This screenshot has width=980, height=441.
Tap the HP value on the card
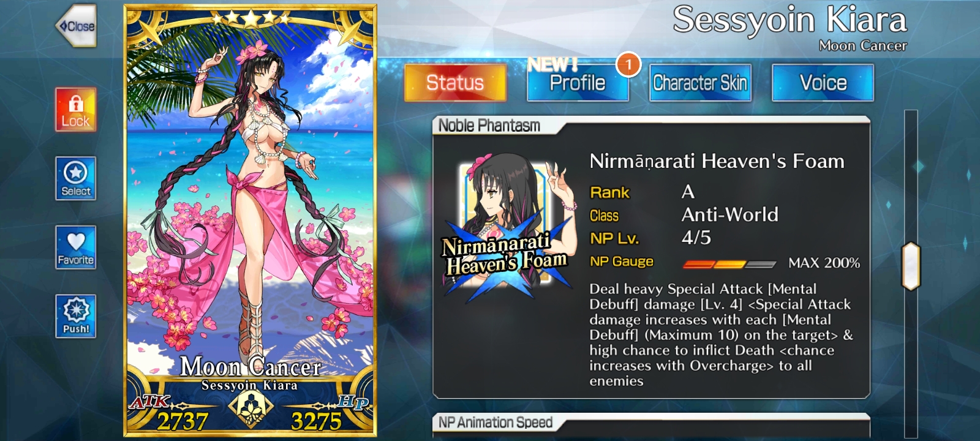(x=316, y=421)
